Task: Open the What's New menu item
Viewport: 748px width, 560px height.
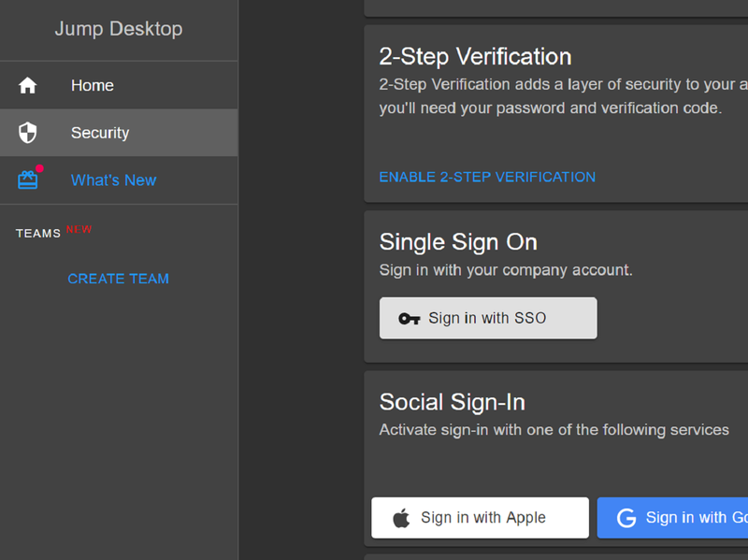Action: [x=113, y=180]
